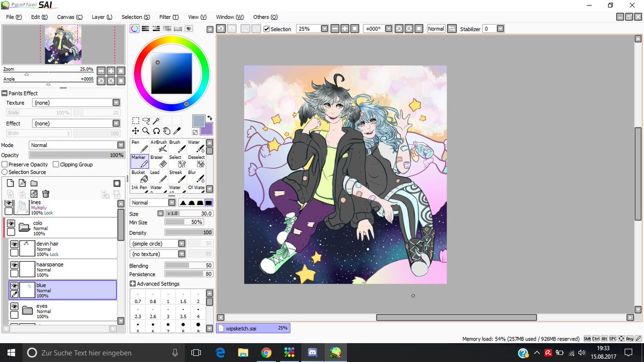Hide the eyes folder layer
This screenshot has width=644, height=362.
pyautogui.click(x=14, y=306)
